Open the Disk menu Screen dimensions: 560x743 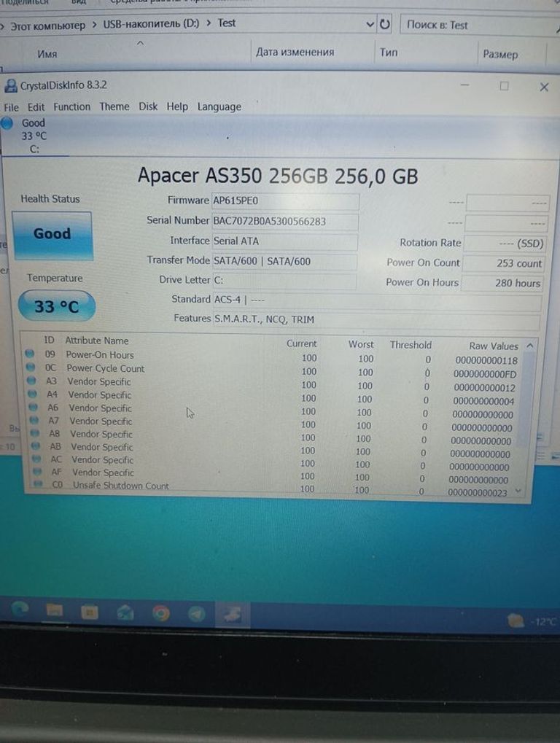[x=148, y=106]
